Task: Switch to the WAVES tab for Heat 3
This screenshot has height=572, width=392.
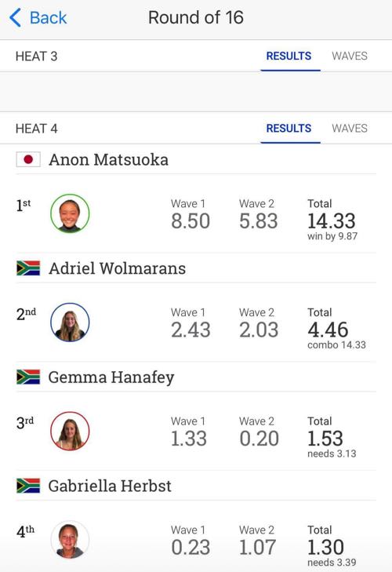Action: [350, 56]
